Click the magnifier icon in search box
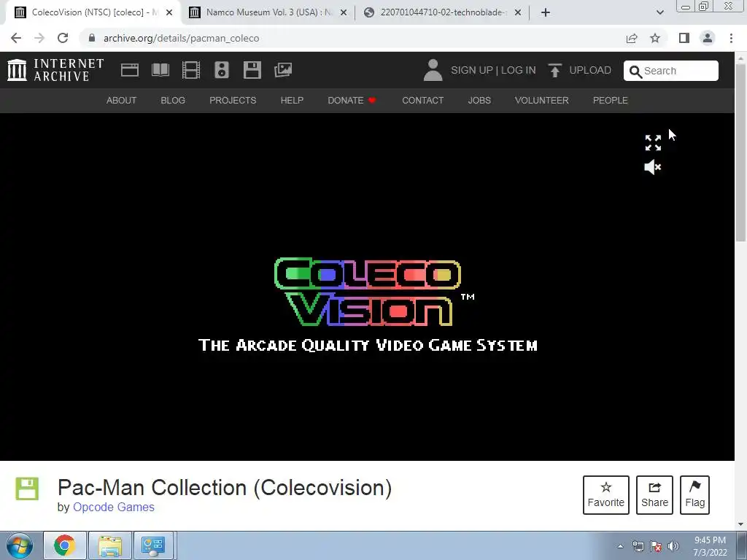Image resolution: width=747 pixels, height=560 pixels. (635, 71)
